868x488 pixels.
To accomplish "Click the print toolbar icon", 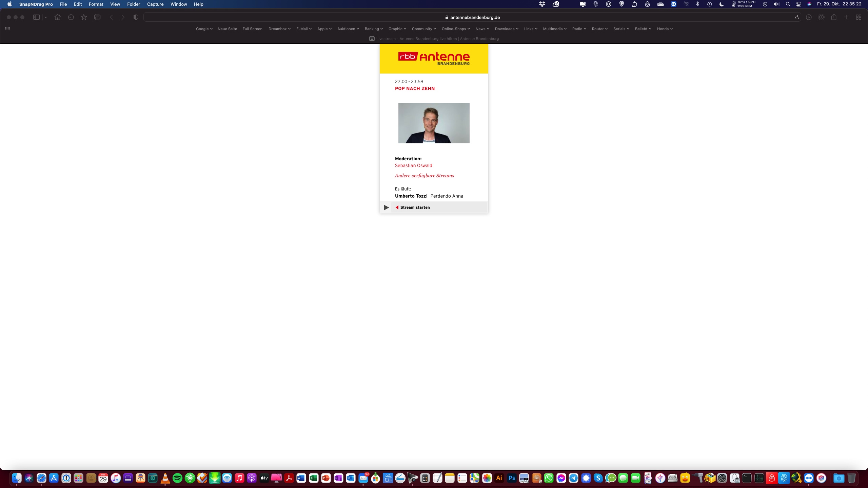I will click(x=97, y=17).
